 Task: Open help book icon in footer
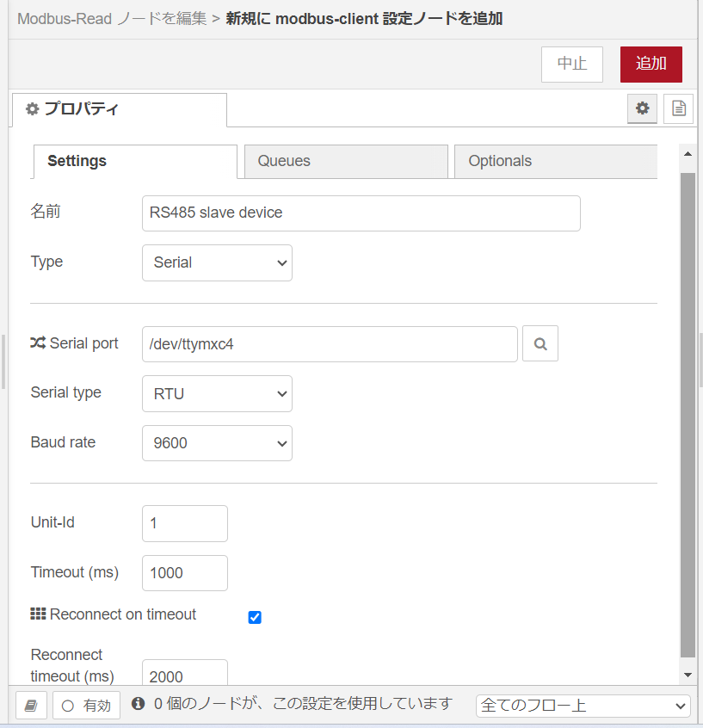click(x=31, y=706)
